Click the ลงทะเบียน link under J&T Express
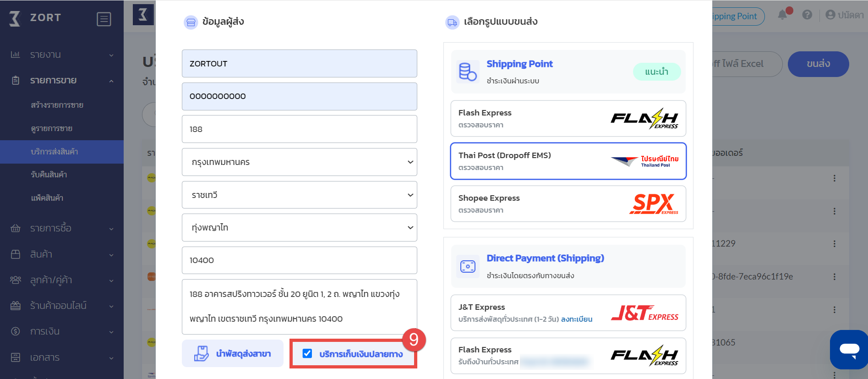 coord(577,319)
